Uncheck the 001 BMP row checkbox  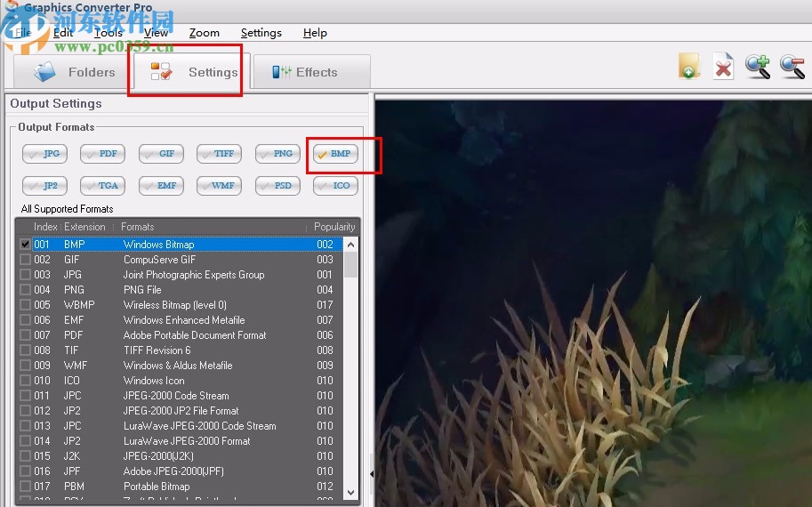coord(25,244)
